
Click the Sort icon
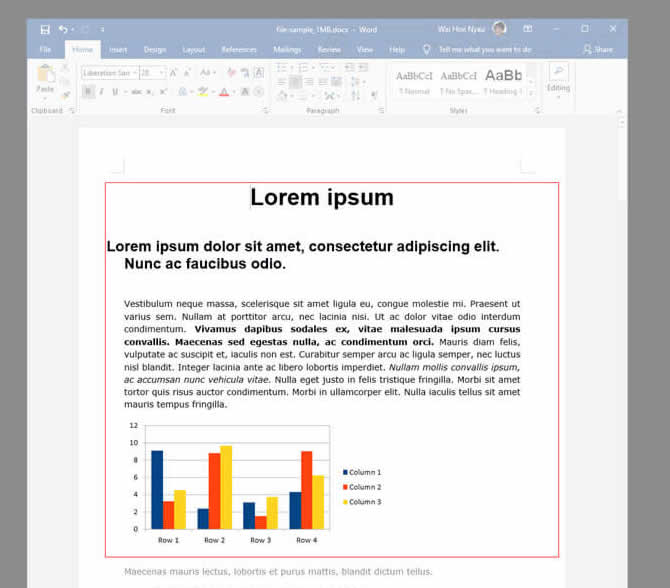(356, 95)
